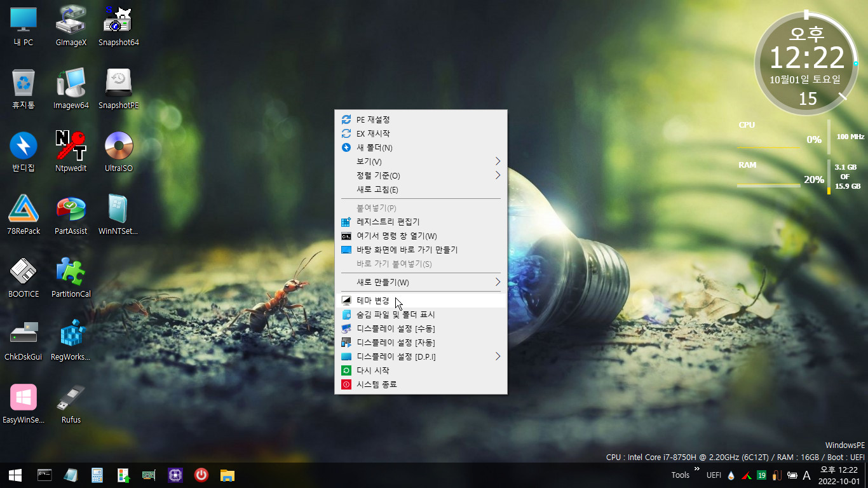868x488 pixels.
Task: Click the CPU usage meter widget
Action: [801, 137]
